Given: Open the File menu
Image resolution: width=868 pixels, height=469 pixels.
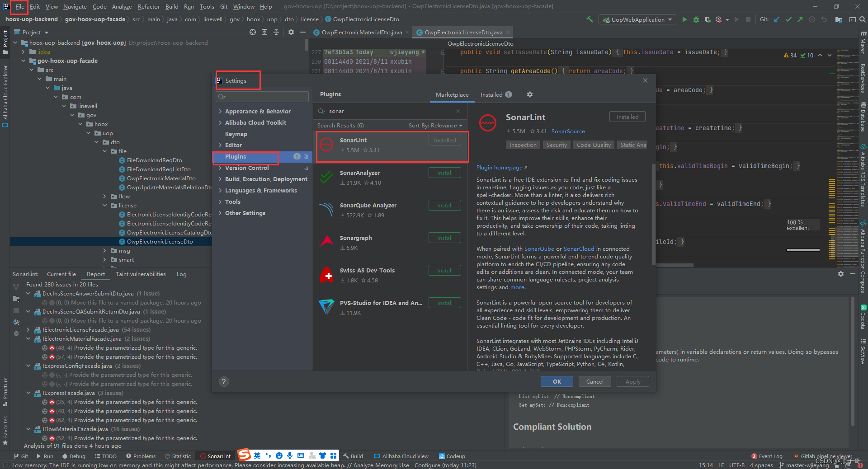Looking at the screenshot, I should pyautogui.click(x=19, y=6).
